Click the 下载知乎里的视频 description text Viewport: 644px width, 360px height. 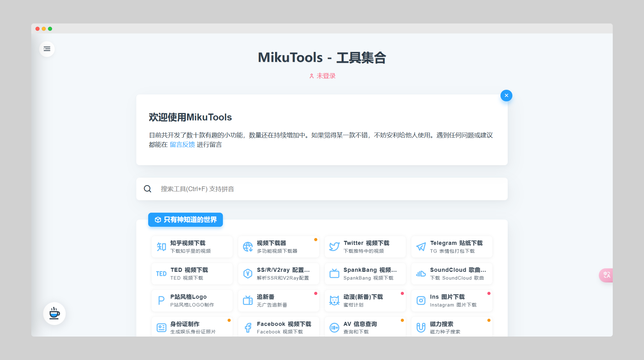click(190, 251)
